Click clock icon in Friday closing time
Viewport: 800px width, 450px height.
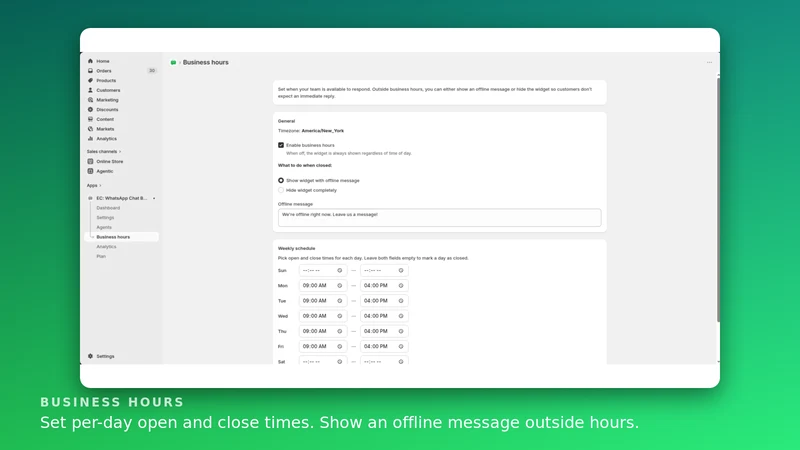click(401, 346)
